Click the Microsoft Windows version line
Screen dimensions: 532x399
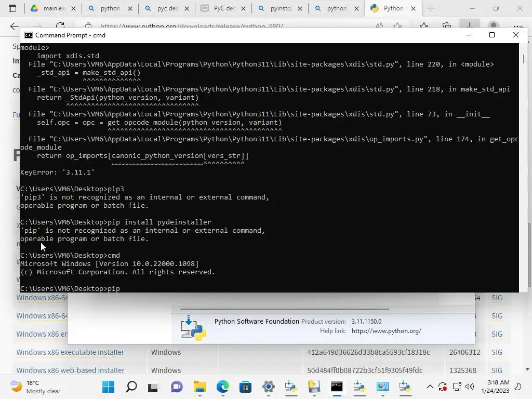tap(110, 263)
